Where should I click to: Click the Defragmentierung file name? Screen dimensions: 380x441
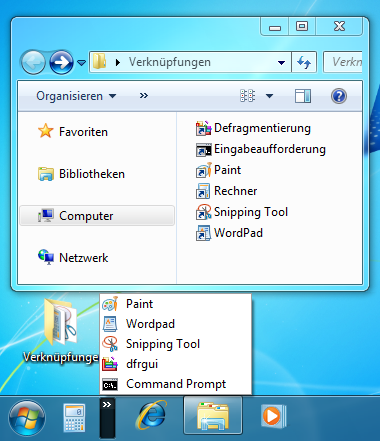pyautogui.click(x=262, y=128)
